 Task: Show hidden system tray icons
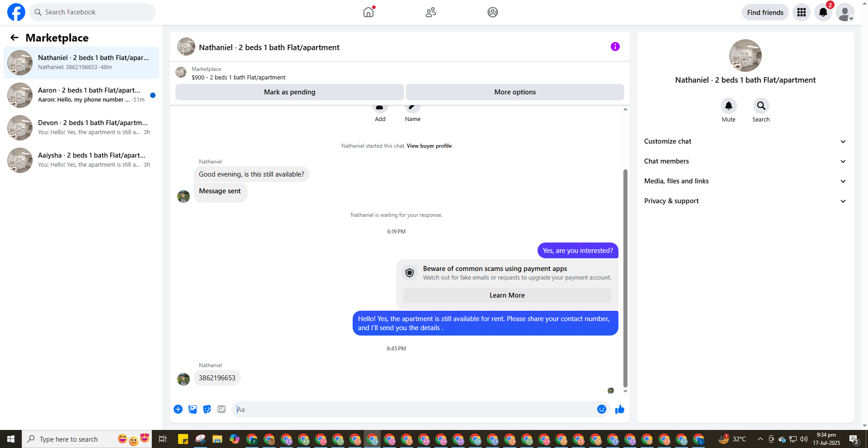760,439
